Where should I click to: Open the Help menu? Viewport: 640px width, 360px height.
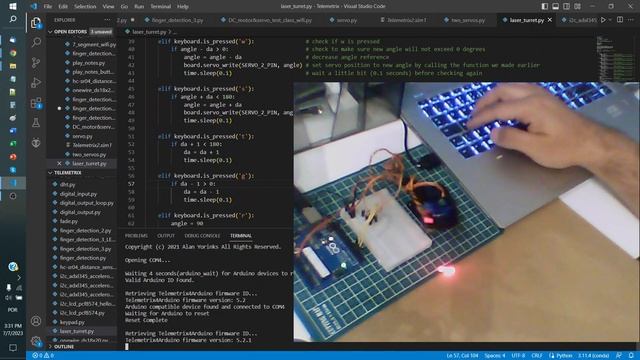(x=182, y=7)
